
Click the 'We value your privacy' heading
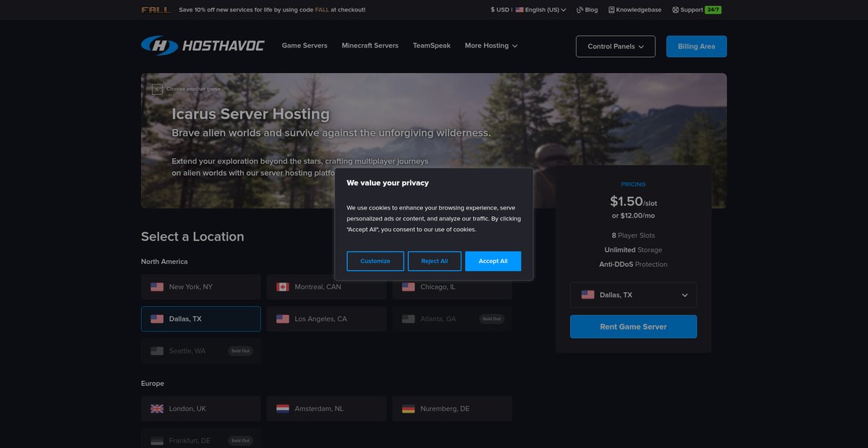click(x=388, y=183)
